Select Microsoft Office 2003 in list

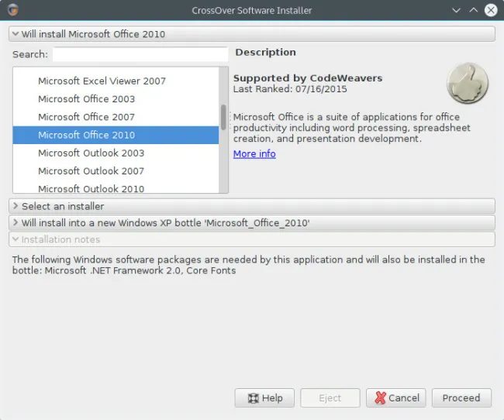pyautogui.click(x=116, y=99)
